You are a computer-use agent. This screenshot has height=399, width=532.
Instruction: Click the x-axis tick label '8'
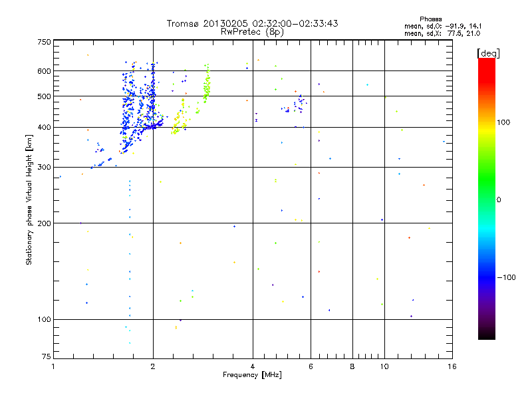click(x=352, y=366)
